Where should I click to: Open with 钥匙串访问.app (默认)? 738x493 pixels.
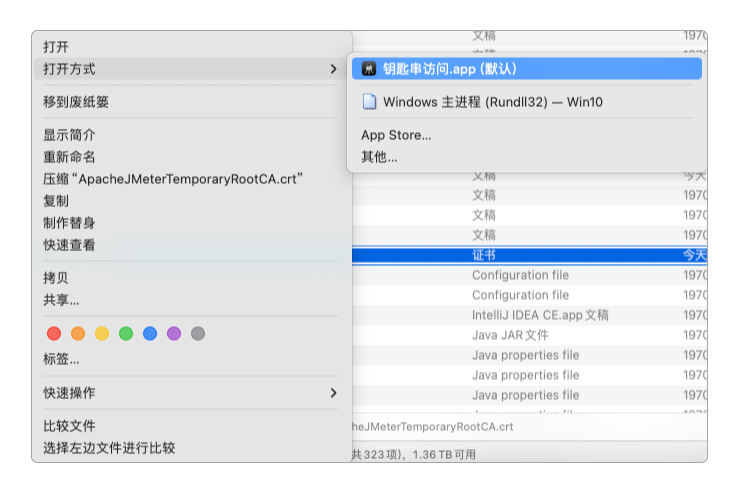527,69
